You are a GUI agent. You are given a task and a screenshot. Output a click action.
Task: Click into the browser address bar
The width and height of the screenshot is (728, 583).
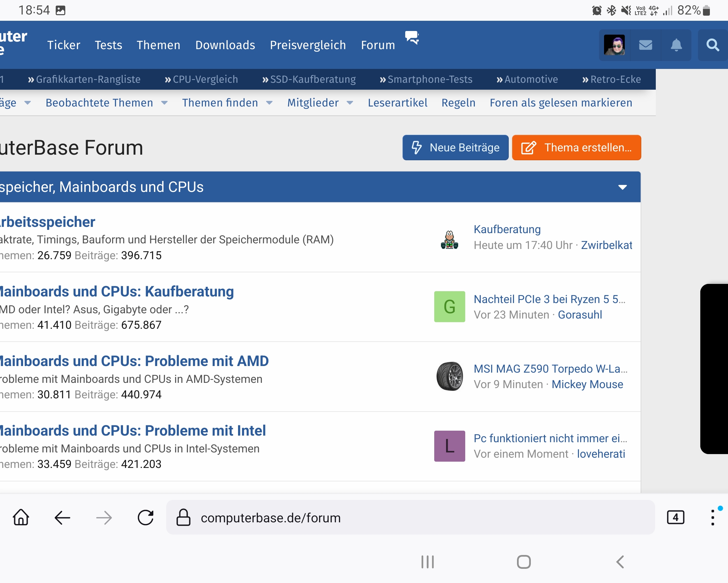[304, 518]
